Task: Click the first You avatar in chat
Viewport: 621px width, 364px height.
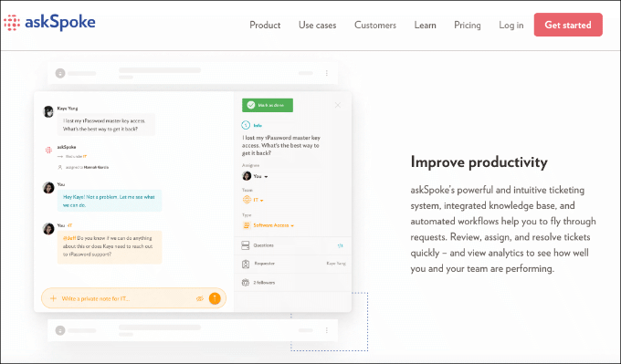Action: (x=48, y=188)
